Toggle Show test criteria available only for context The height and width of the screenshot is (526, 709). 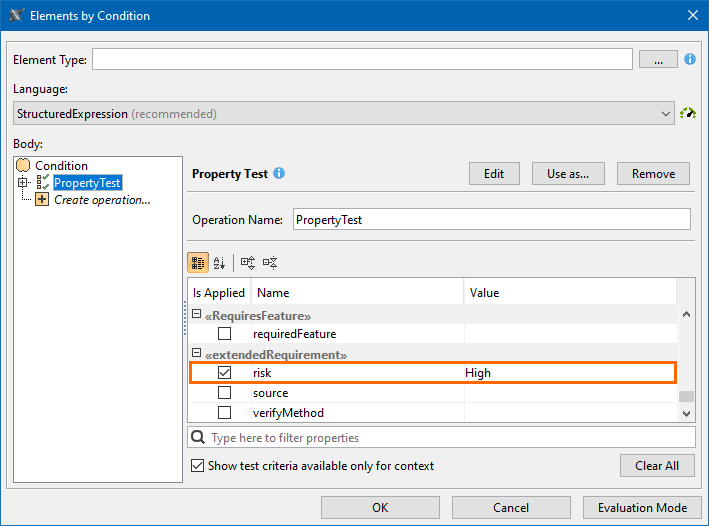click(198, 466)
